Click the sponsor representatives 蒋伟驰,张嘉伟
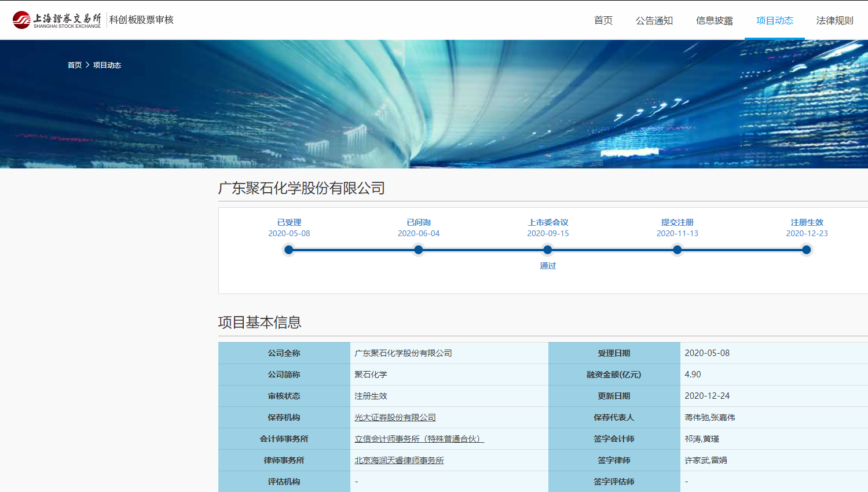The width and height of the screenshot is (868, 492). [710, 417]
